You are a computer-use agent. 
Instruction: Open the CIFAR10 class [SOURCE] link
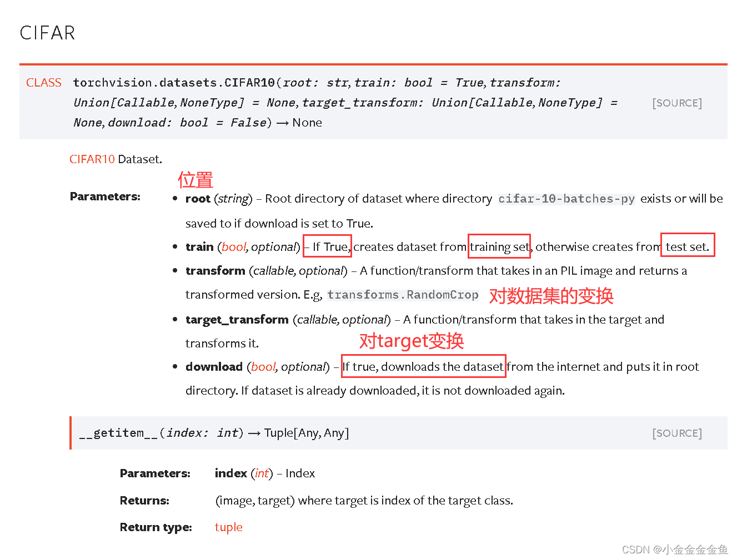click(x=677, y=103)
